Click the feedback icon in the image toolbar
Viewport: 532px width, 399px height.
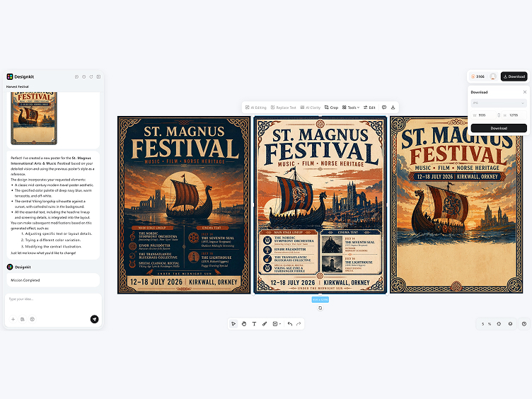[384, 108]
